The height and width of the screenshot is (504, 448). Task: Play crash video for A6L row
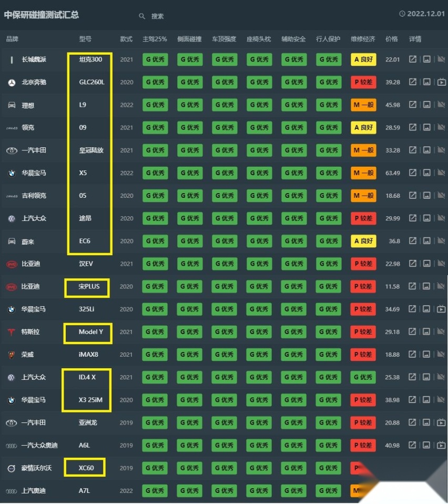pos(441,445)
